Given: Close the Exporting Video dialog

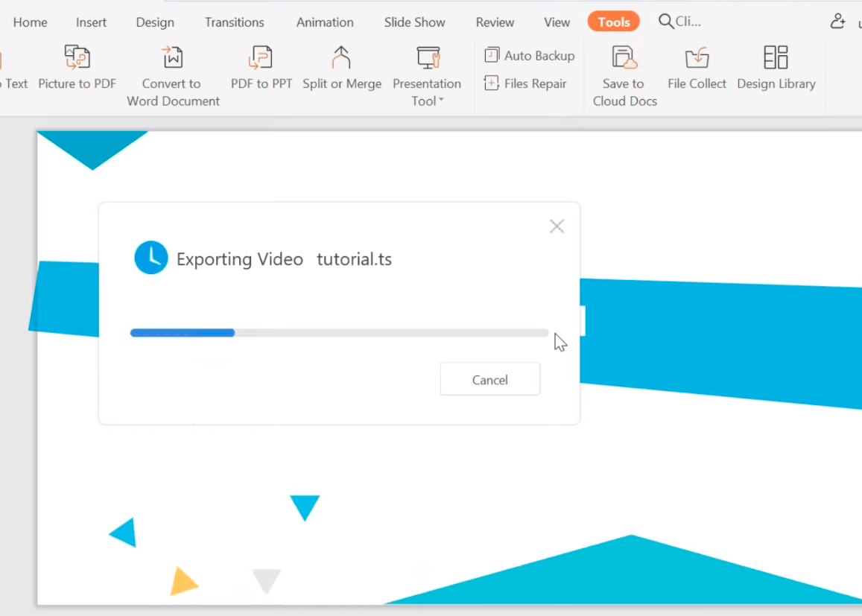Looking at the screenshot, I should tap(557, 226).
